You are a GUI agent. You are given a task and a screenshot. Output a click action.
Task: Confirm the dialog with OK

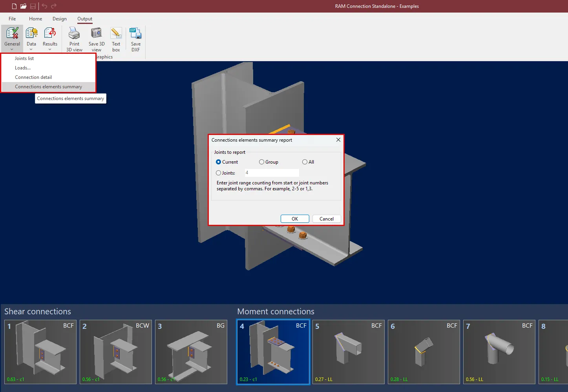pyautogui.click(x=295, y=219)
